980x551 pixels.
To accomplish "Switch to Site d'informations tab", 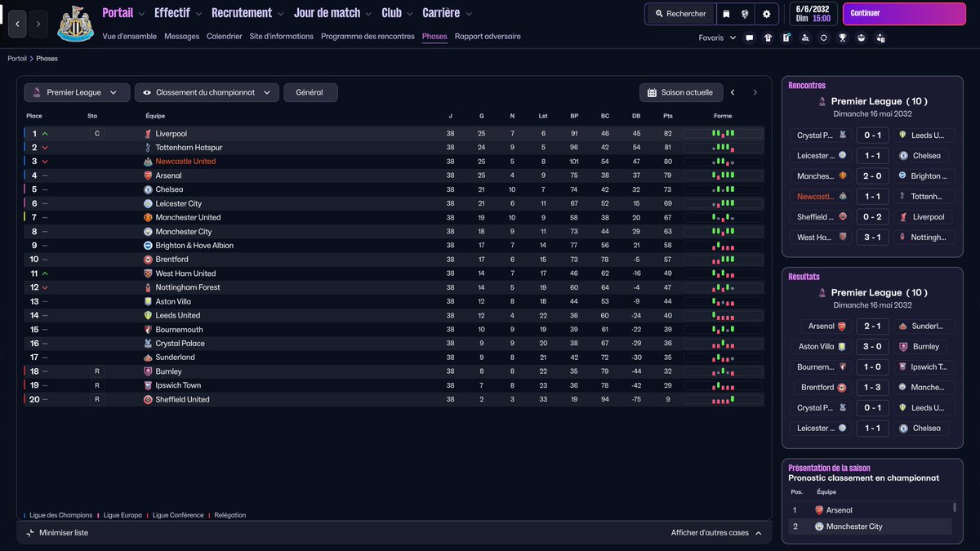I will 282,37.
